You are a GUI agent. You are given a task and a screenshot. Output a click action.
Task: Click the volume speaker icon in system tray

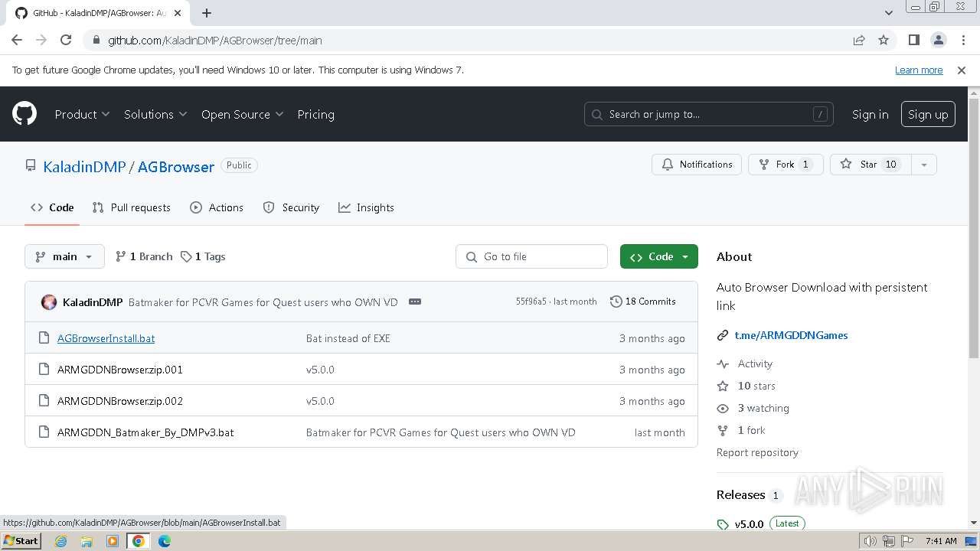(x=871, y=541)
